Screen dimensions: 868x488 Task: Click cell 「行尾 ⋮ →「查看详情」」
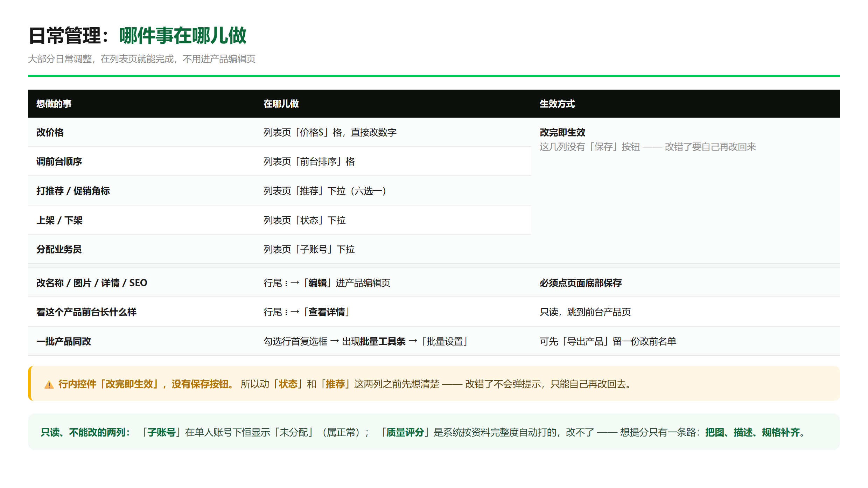click(307, 312)
